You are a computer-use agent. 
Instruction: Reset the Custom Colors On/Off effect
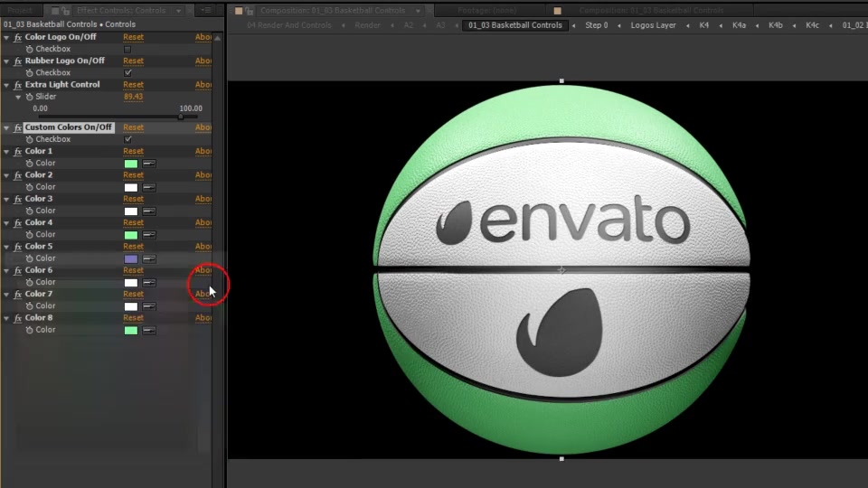pos(133,127)
